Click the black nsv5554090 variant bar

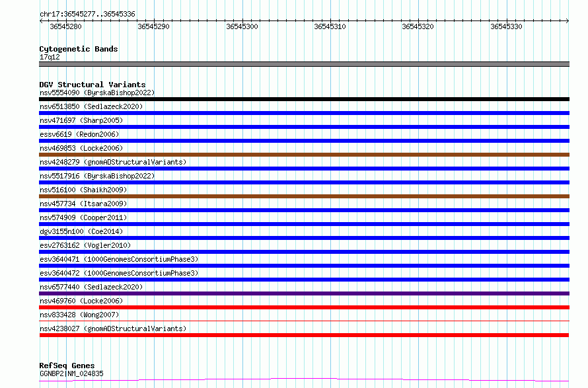point(304,99)
